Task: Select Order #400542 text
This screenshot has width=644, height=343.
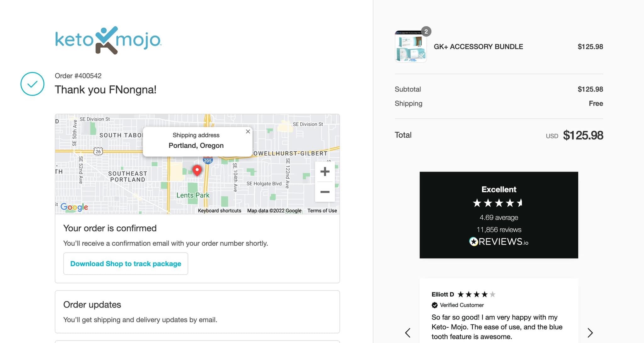Action: click(78, 76)
